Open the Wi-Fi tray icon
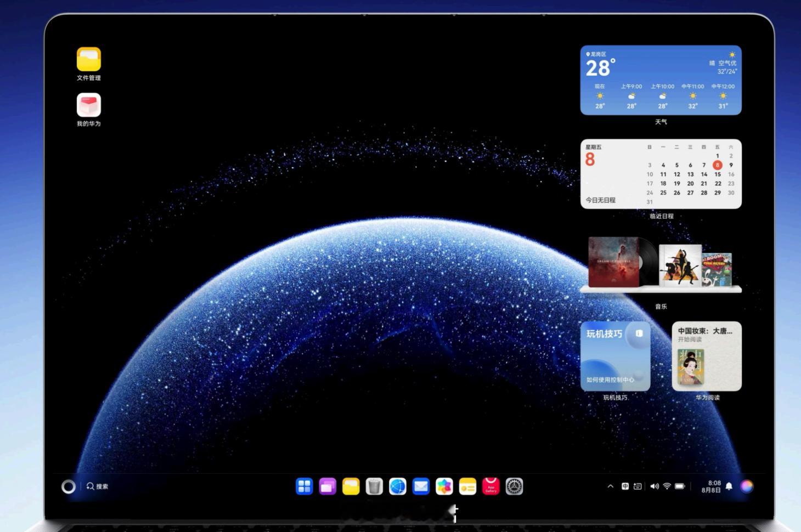801x532 pixels. pyautogui.click(x=667, y=486)
